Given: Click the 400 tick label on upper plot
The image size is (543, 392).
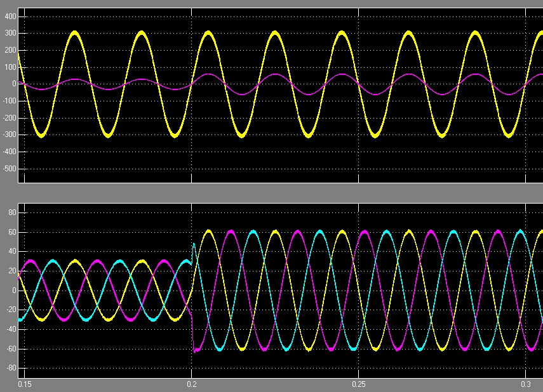Looking at the screenshot, I should [x=11, y=16].
